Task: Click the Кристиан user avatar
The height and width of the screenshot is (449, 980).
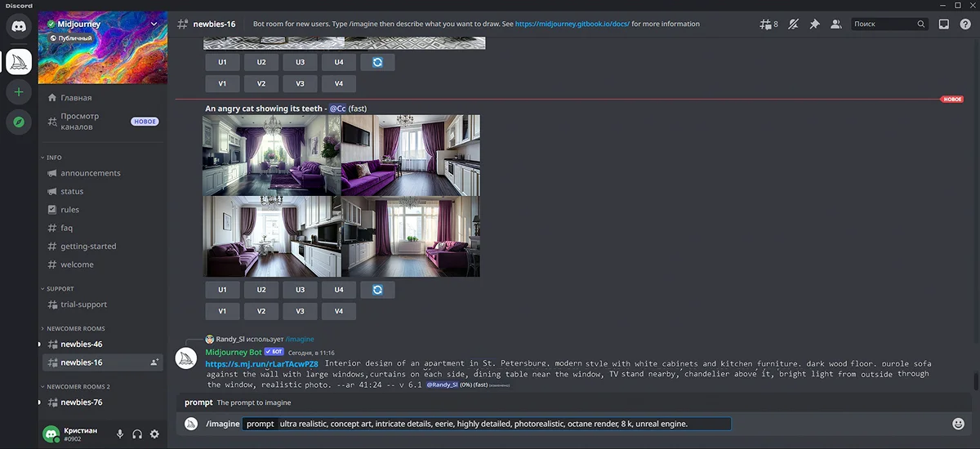Action: pyautogui.click(x=51, y=434)
